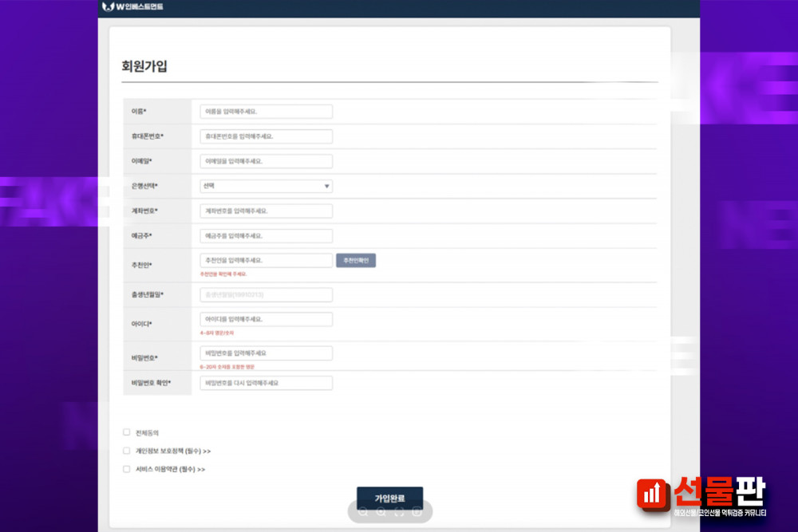Click the 이름 input field

(266, 112)
